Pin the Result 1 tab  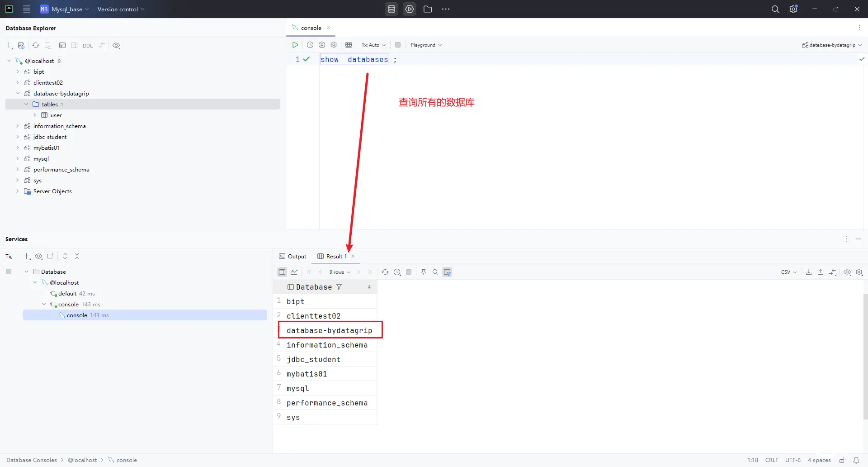pos(424,272)
